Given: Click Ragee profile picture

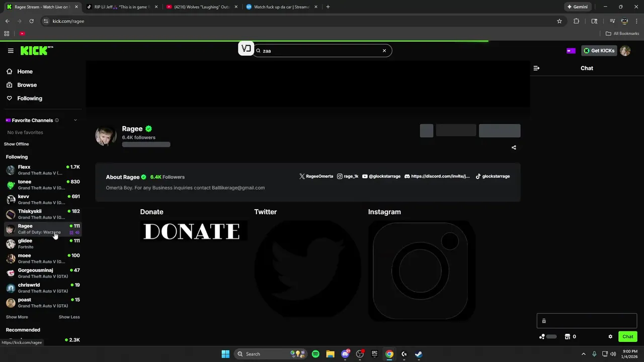Looking at the screenshot, I should point(106,136).
